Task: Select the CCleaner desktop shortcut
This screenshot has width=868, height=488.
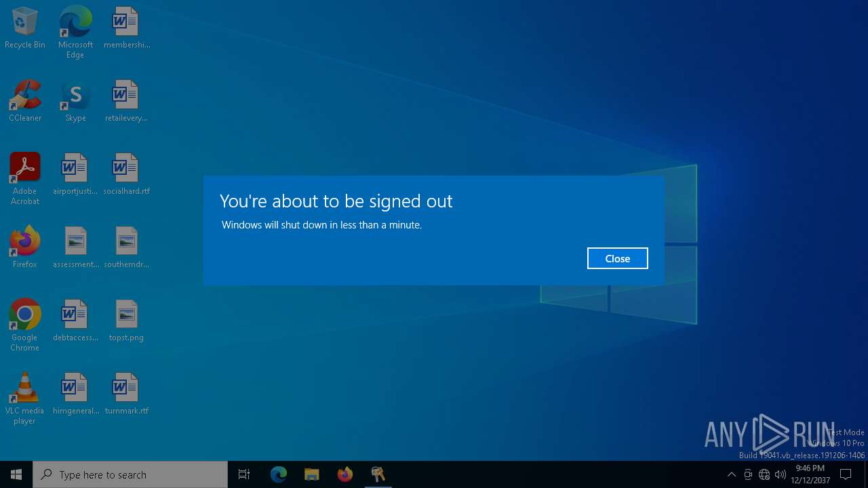Action: (x=25, y=101)
